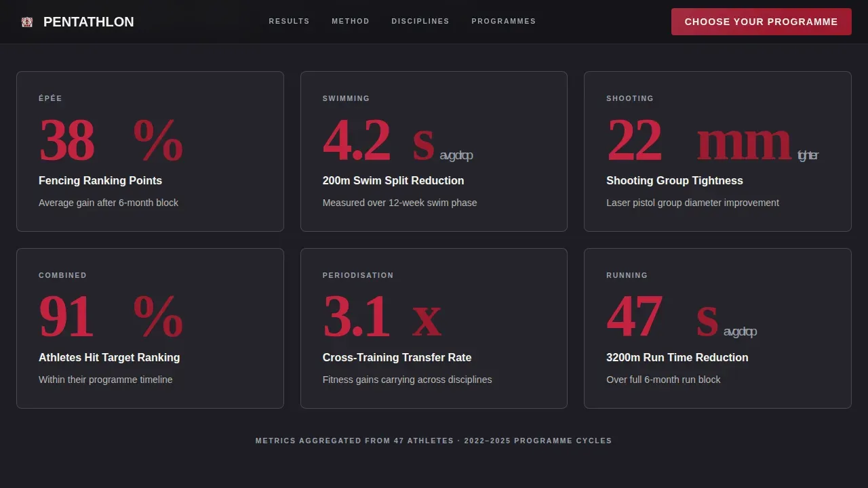Click 'Laser pistol group diameter improvement' text
The height and width of the screenshot is (488, 868).
(692, 203)
